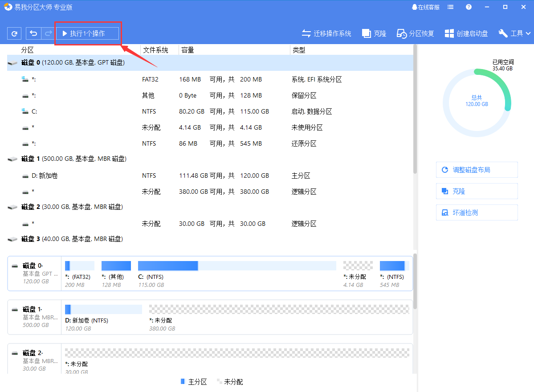This screenshot has width=534, height=392.
Task: Open Migrate OS (迁移操作系统) tool
Action: [326, 33]
